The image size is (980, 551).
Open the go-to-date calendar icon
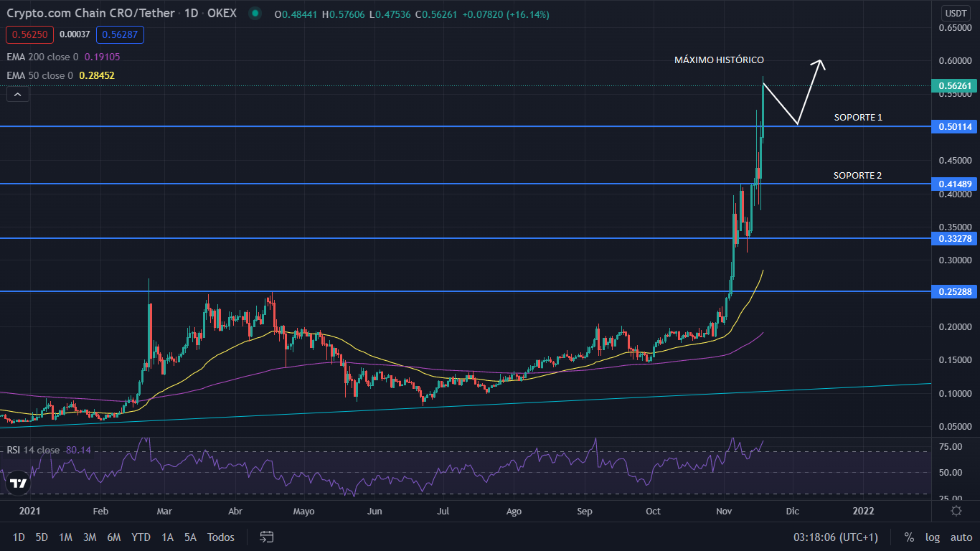click(267, 537)
